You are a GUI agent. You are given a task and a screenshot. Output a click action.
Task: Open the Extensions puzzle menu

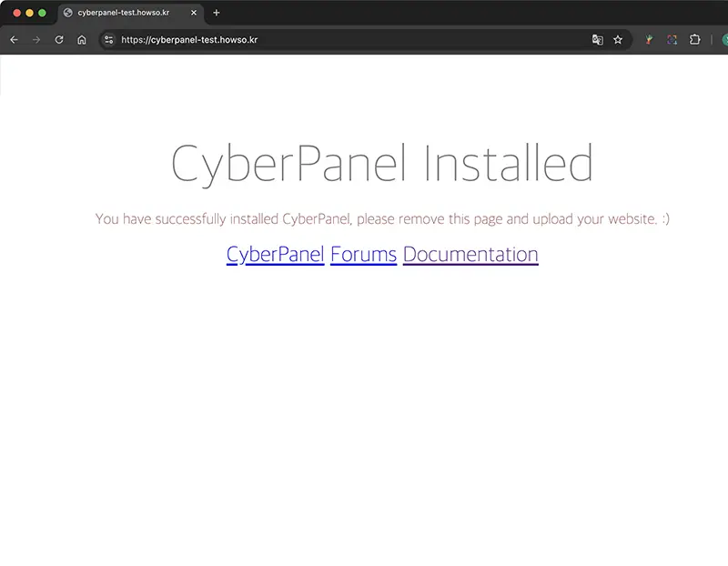(x=694, y=40)
